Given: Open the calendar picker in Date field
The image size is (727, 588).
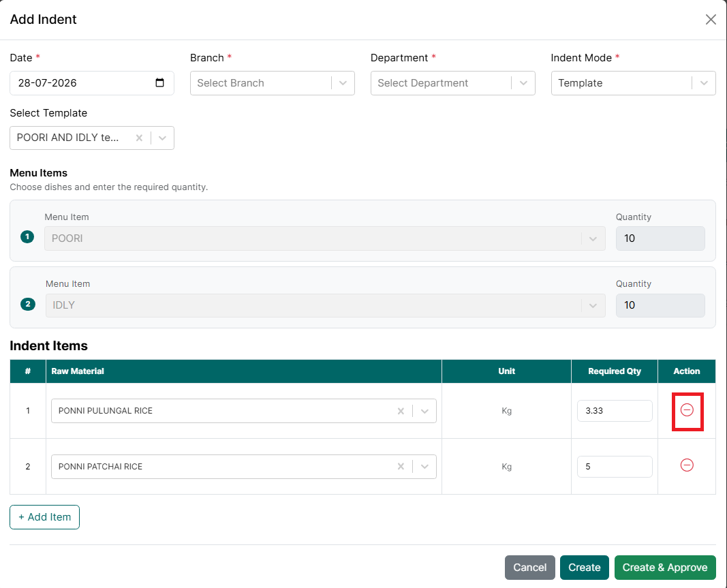Looking at the screenshot, I should tap(159, 83).
